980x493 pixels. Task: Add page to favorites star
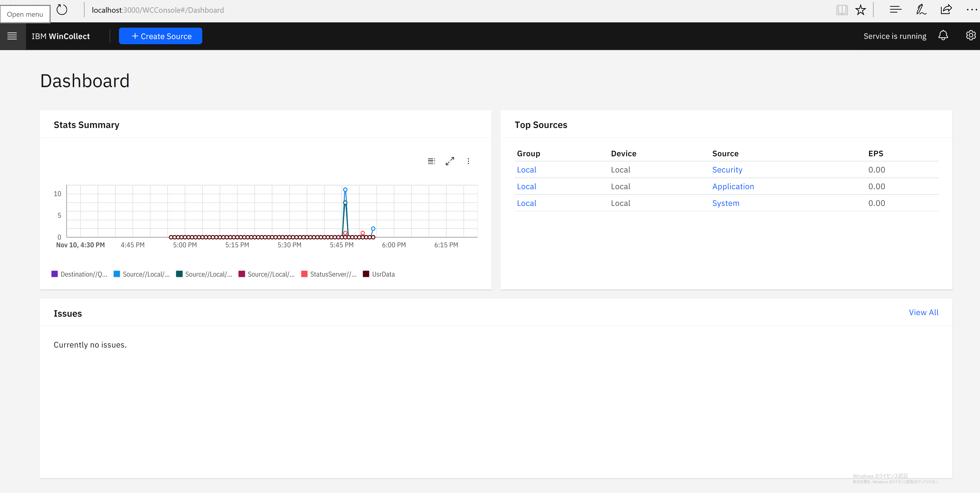(861, 10)
